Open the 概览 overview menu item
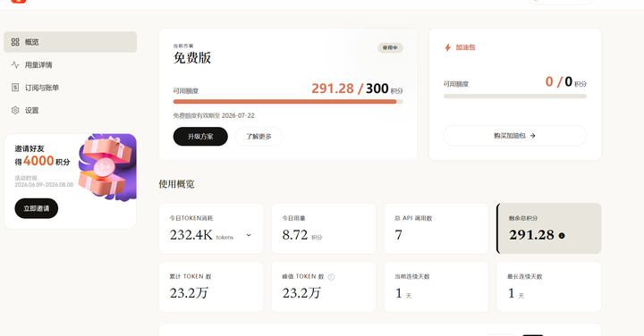 (x=71, y=42)
